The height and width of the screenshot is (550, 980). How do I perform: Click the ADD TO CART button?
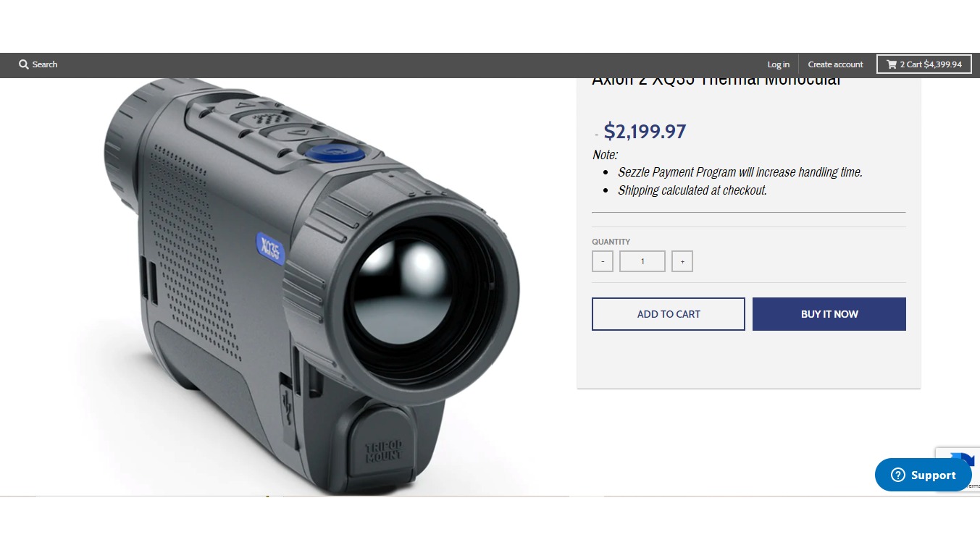(x=669, y=314)
